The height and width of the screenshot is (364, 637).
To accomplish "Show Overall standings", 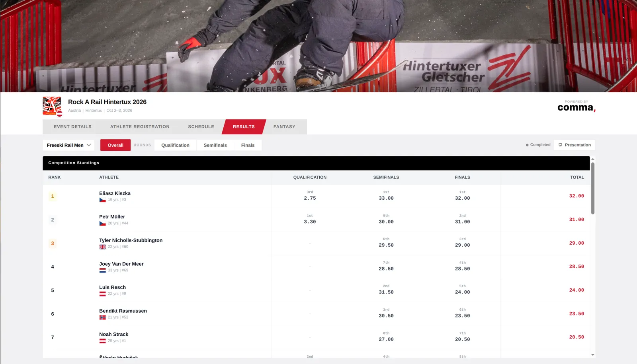I will coord(115,145).
